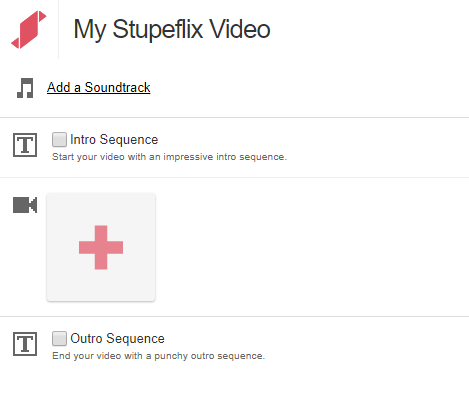469x402 pixels.
Task: Click the word Video in the project title
Action: click(x=239, y=29)
